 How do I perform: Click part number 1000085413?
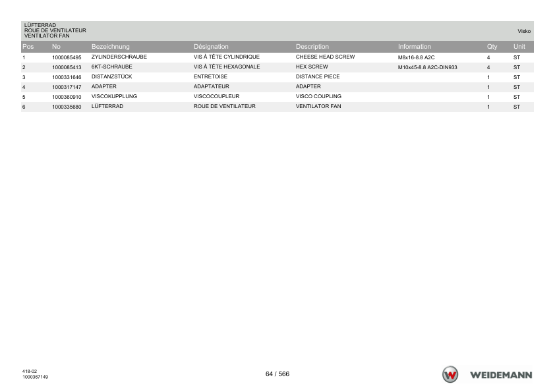67,67
